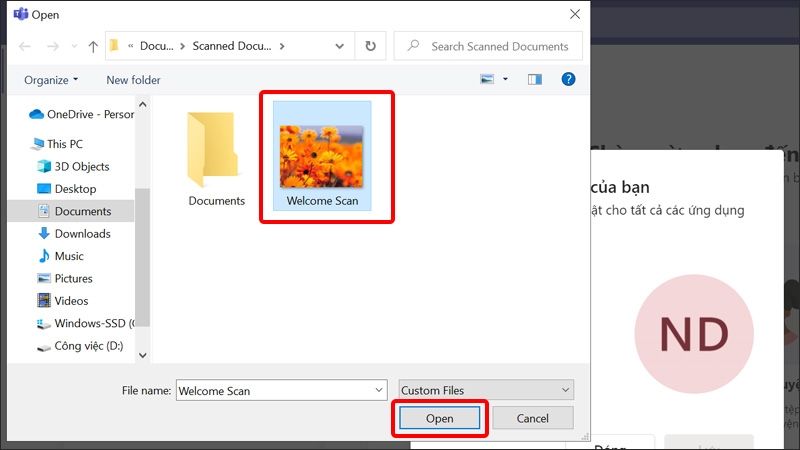Click the sidebar scroll down arrow
The image size is (800, 450).
pos(143,355)
